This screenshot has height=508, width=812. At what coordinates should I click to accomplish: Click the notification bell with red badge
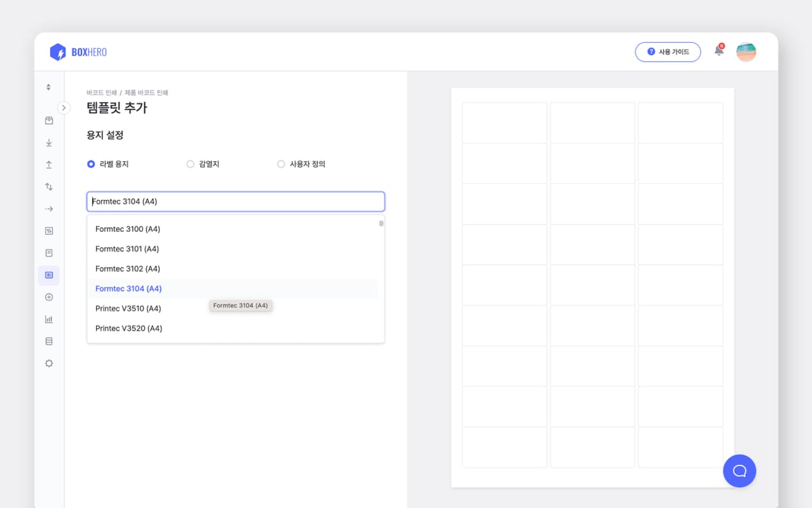coord(718,51)
